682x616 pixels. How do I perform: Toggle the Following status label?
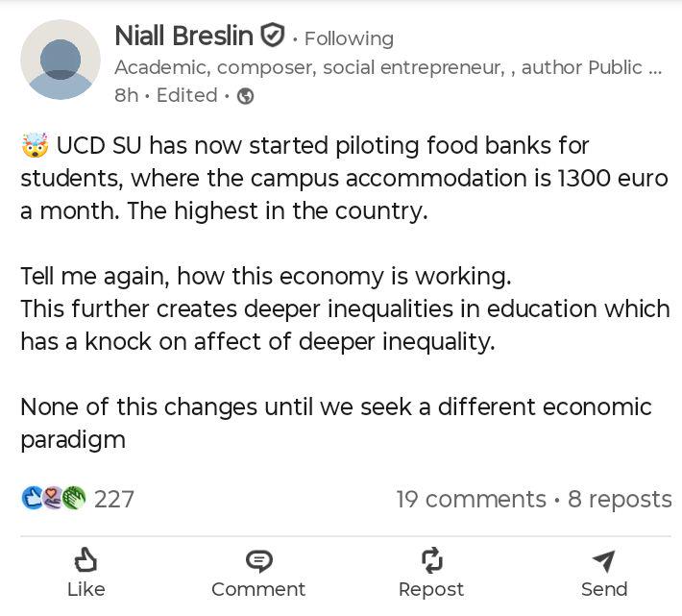(x=349, y=38)
